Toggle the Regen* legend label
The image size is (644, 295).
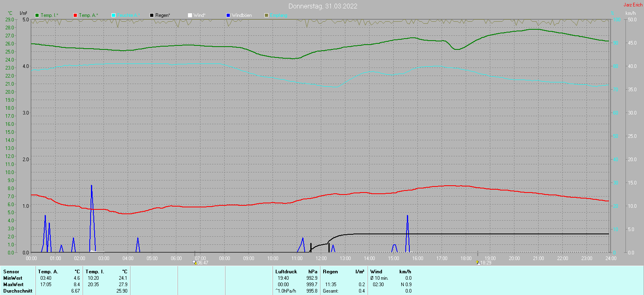tap(163, 15)
